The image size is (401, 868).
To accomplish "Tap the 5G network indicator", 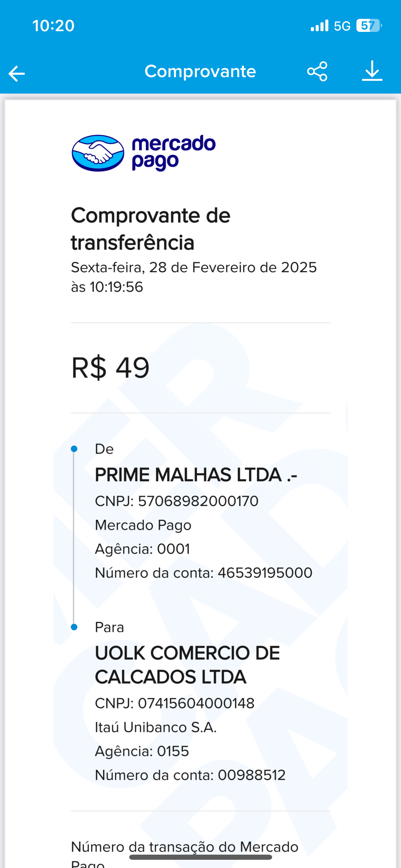I will 342,26.
